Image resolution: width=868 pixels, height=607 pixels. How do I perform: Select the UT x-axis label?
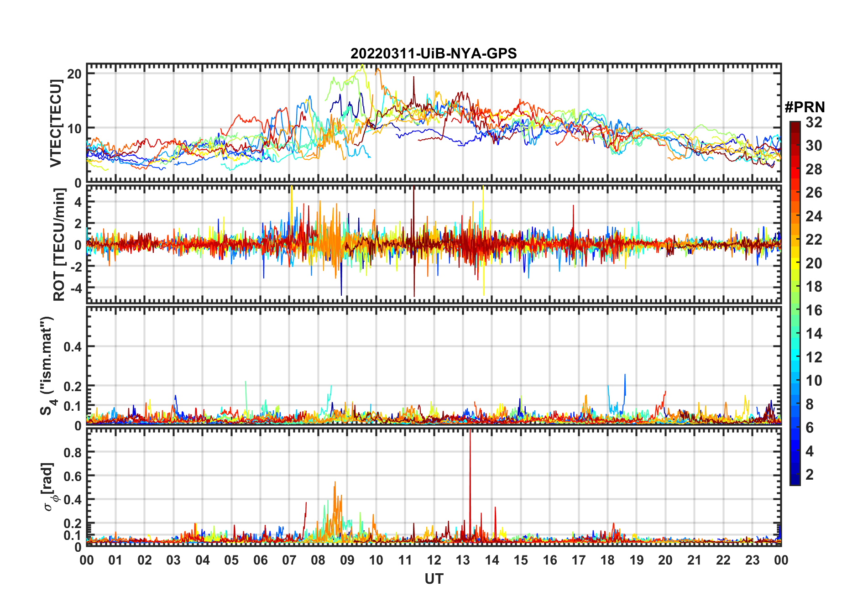(434, 579)
